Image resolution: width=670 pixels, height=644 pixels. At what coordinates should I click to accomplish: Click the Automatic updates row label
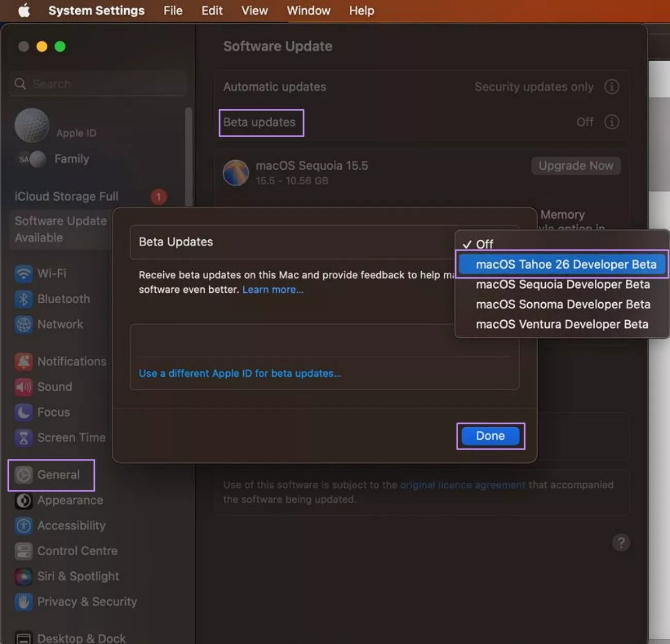[x=274, y=87]
